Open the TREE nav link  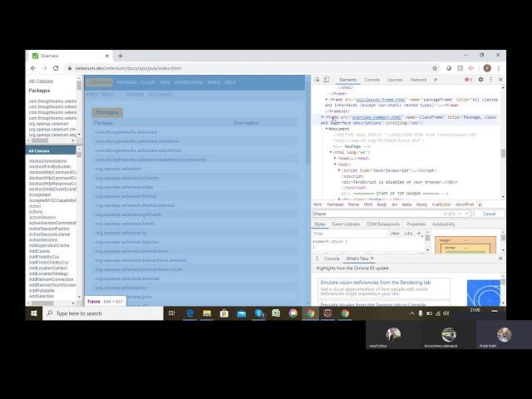pyautogui.click(x=165, y=82)
